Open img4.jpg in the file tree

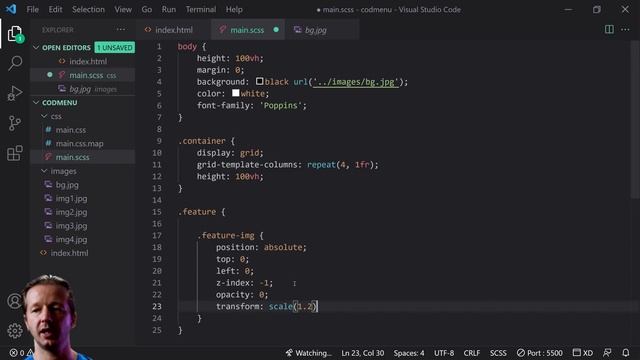click(x=83, y=240)
